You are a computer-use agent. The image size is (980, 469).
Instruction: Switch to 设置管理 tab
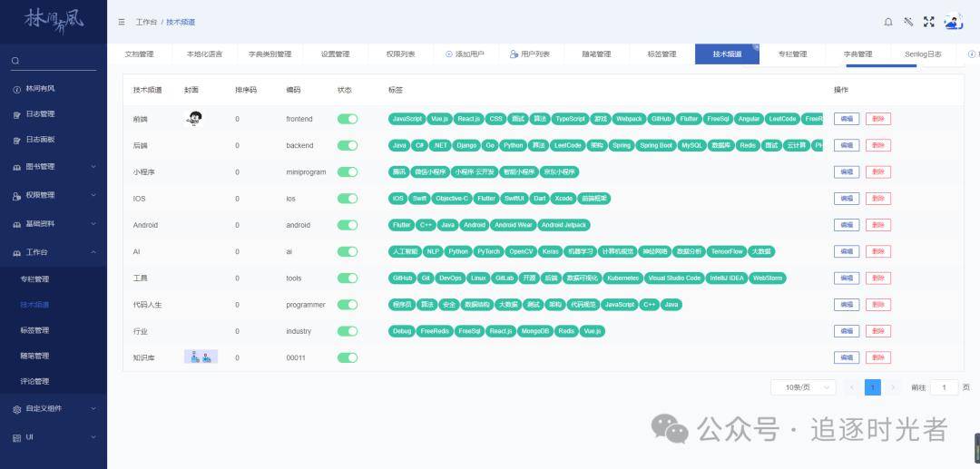coord(336,54)
